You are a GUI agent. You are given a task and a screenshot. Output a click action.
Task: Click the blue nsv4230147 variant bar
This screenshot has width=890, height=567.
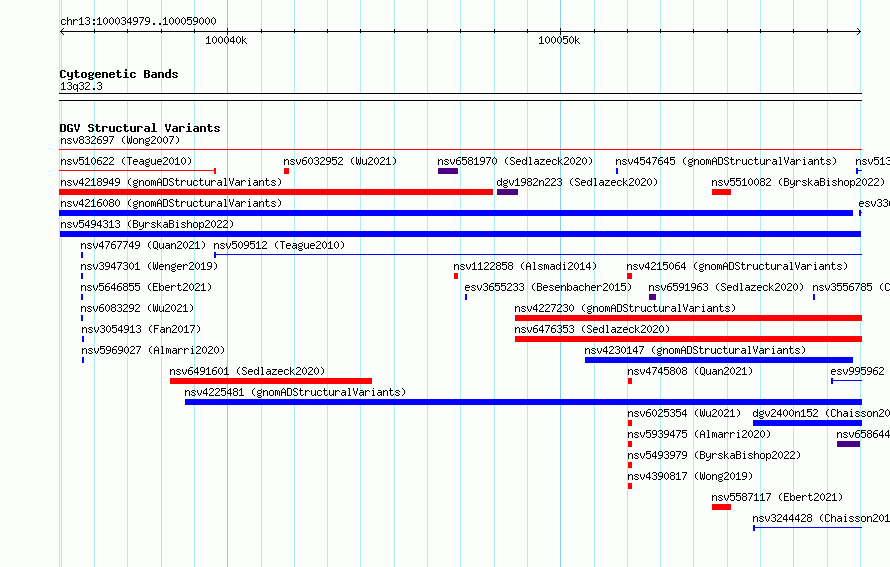click(719, 360)
